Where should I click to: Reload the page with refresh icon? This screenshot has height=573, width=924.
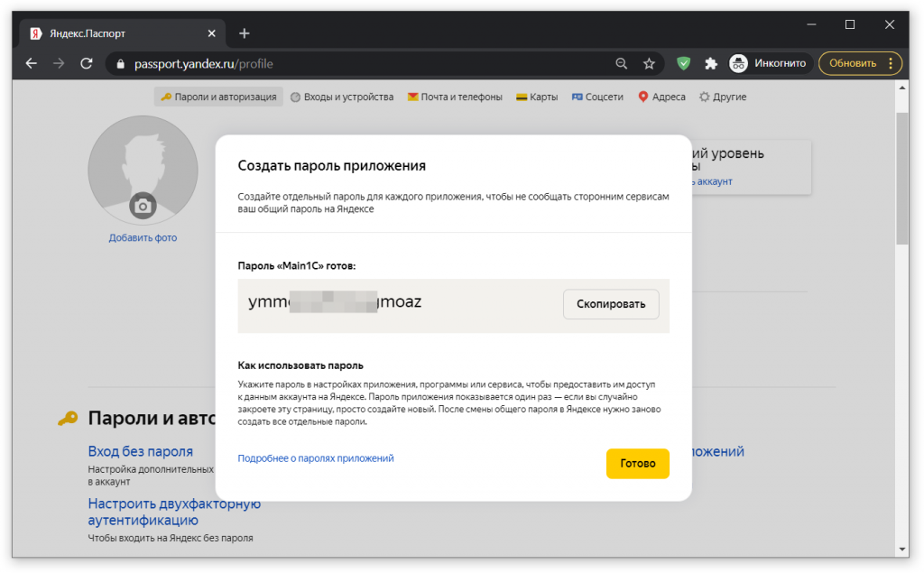point(87,64)
